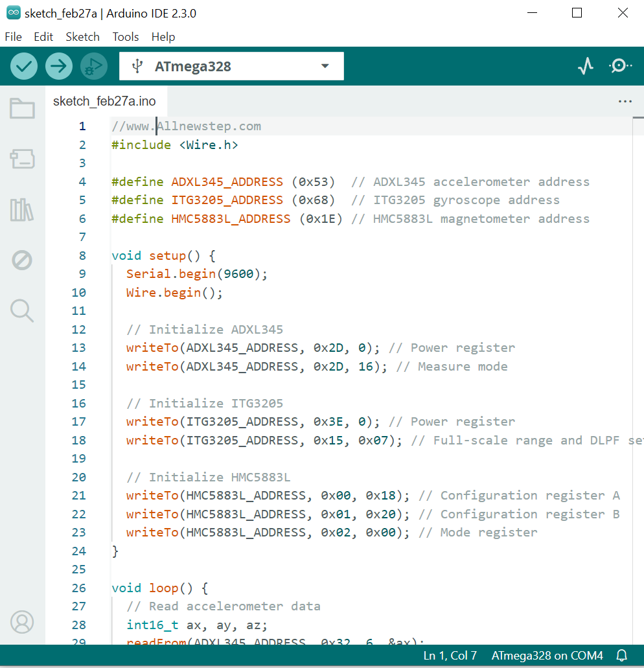Screen dimensions: 644x668
Task: Click the // Mode register comment
Action: coord(478,533)
